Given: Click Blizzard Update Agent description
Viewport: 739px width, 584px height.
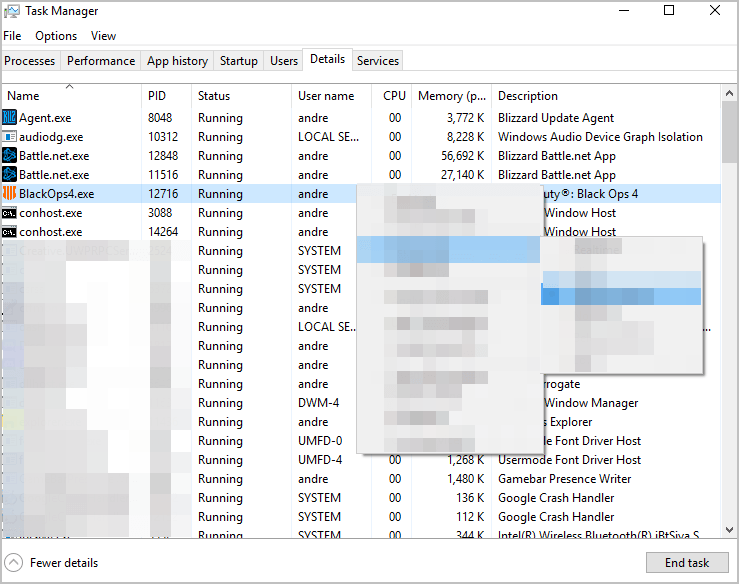Looking at the screenshot, I should coord(556,118).
